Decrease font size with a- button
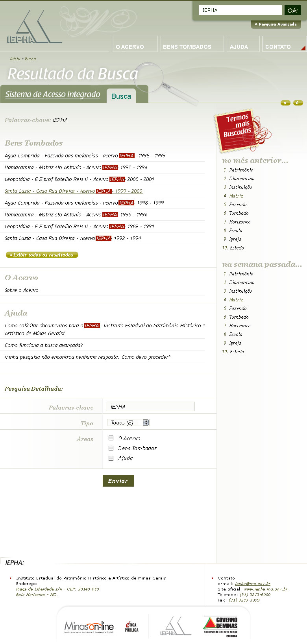307x644 pixels. 285,103
